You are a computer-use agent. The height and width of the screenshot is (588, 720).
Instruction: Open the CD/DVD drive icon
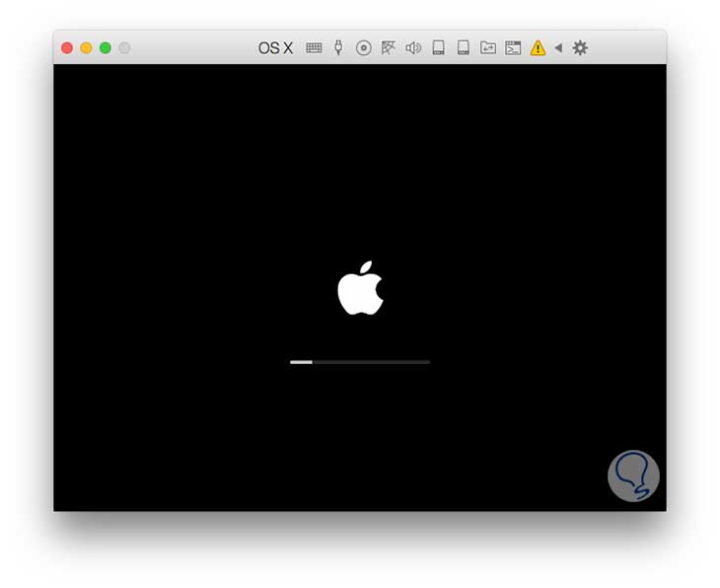363,47
